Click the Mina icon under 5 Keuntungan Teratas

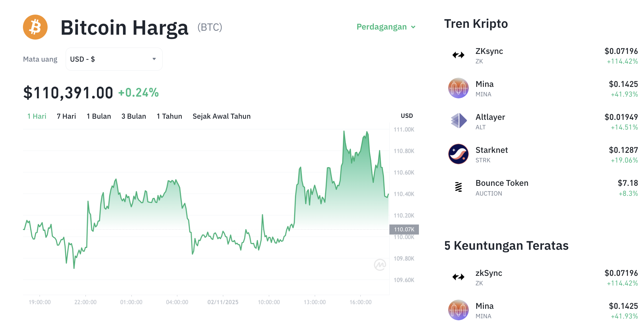point(458,310)
